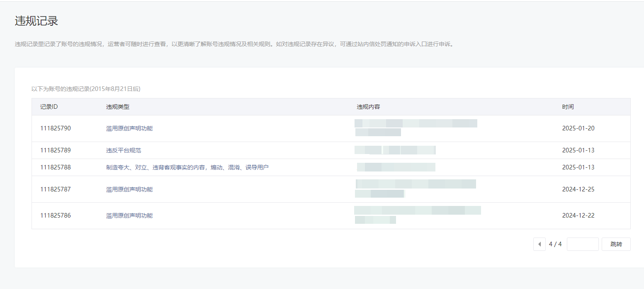Select record ID 111825789
This screenshot has width=644, height=289.
pos(56,150)
